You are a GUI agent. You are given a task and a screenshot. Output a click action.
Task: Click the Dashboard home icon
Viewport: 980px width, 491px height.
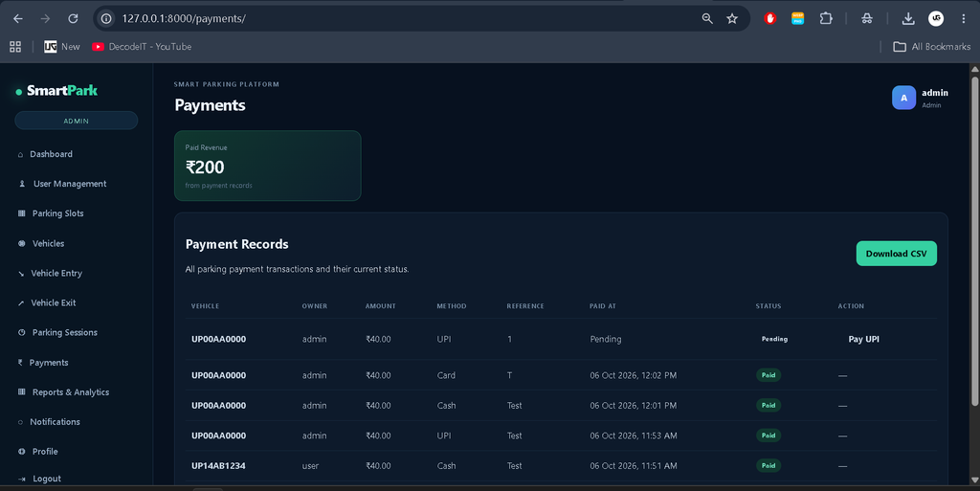click(21, 154)
